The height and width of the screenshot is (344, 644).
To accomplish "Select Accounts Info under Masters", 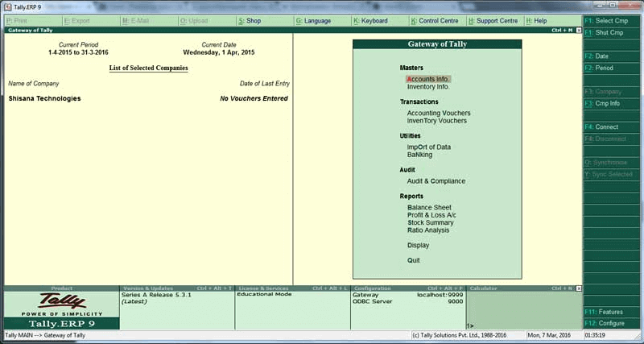I will (x=428, y=79).
